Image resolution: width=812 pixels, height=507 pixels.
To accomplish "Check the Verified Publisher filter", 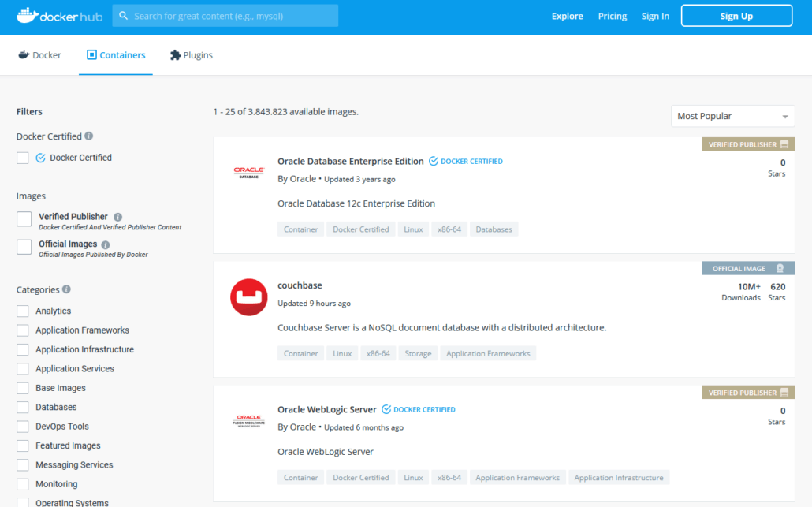I will coord(24,219).
